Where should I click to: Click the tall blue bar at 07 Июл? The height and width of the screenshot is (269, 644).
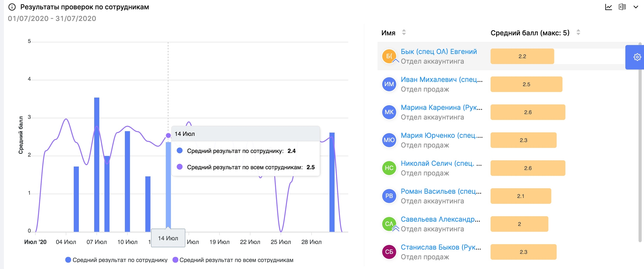tap(97, 164)
